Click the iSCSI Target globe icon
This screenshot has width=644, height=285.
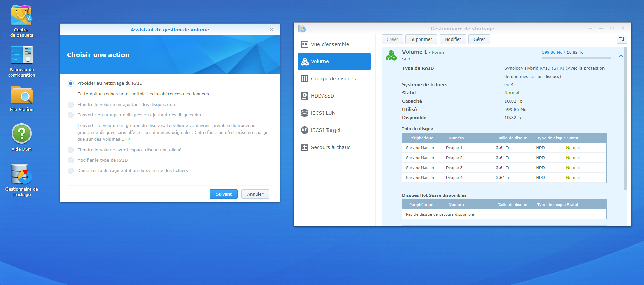click(304, 130)
